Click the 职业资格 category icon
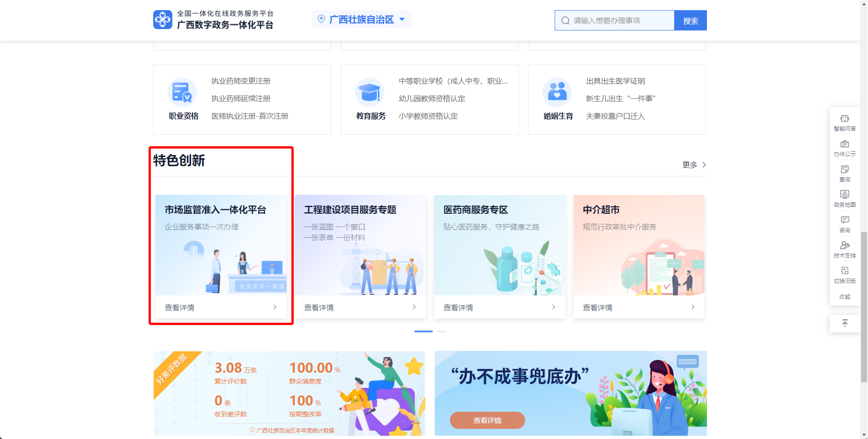 182,92
